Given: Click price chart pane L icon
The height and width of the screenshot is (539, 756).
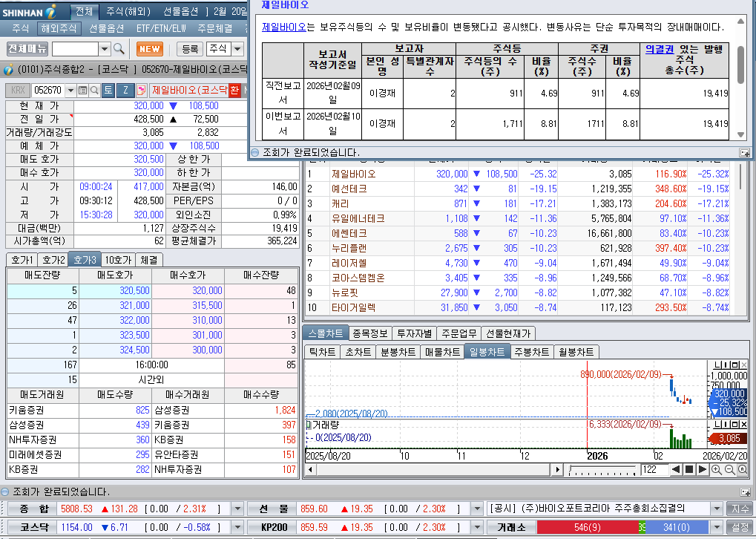Looking at the screenshot, I should (717, 365).
